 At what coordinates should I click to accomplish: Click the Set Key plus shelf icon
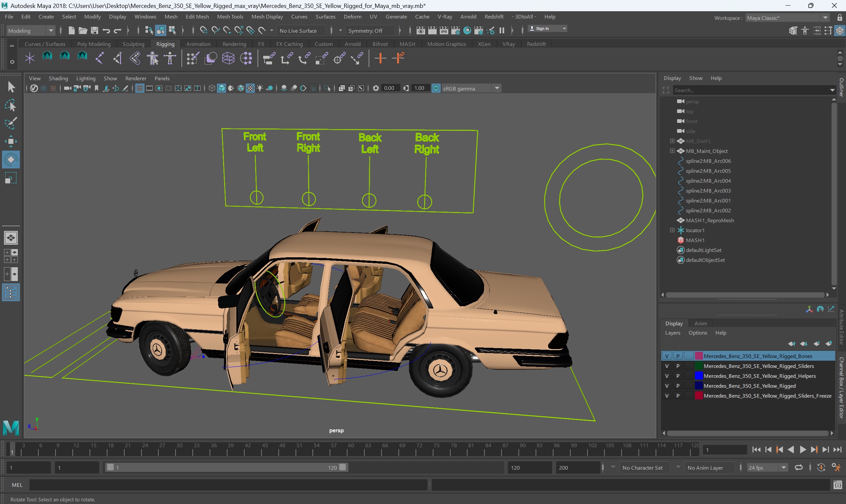[380, 58]
